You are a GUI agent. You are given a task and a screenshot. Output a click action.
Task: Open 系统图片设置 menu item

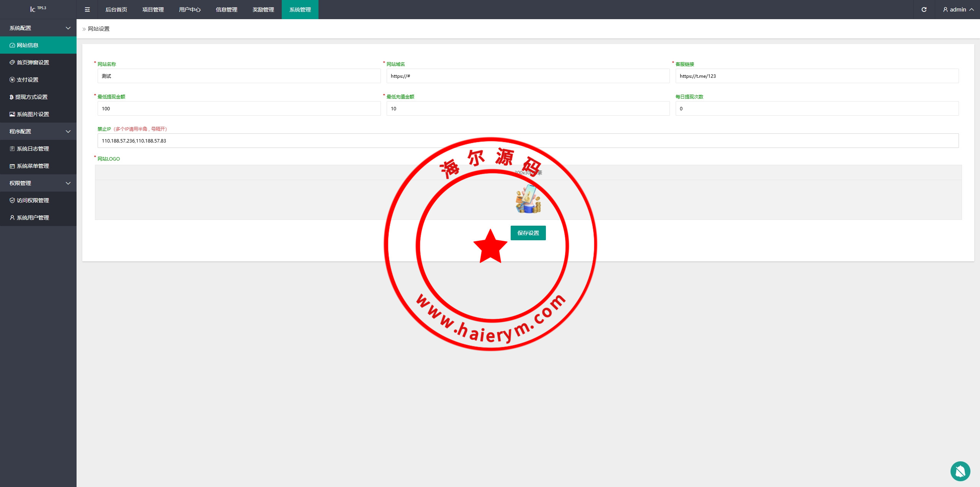33,114
